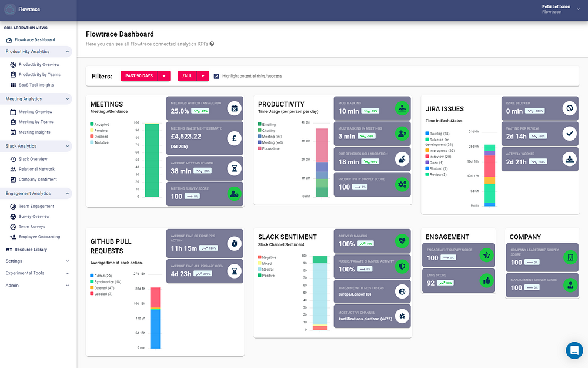Viewport: 588px width, 368px height.
Task: Click the Meeting Survey Score icon
Action: (235, 194)
